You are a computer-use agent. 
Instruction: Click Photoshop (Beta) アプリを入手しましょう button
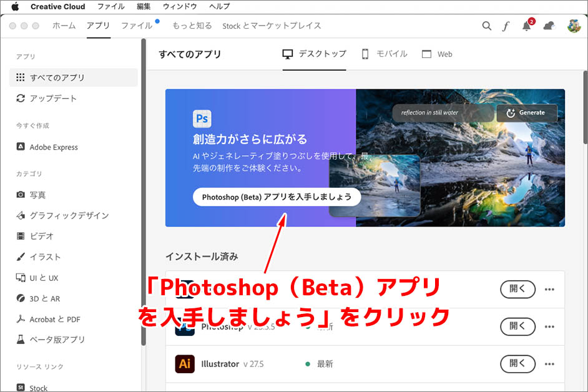pos(277,197)
